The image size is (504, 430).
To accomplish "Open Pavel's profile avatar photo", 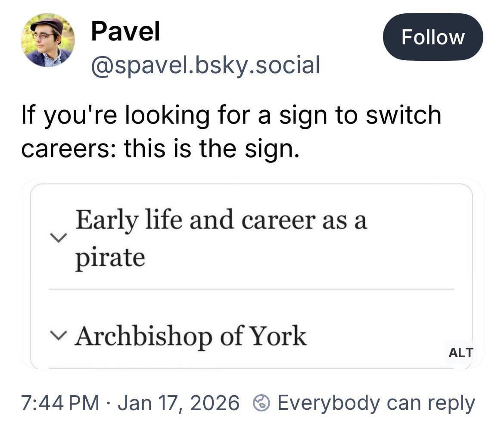I will (x=47, y=40).
